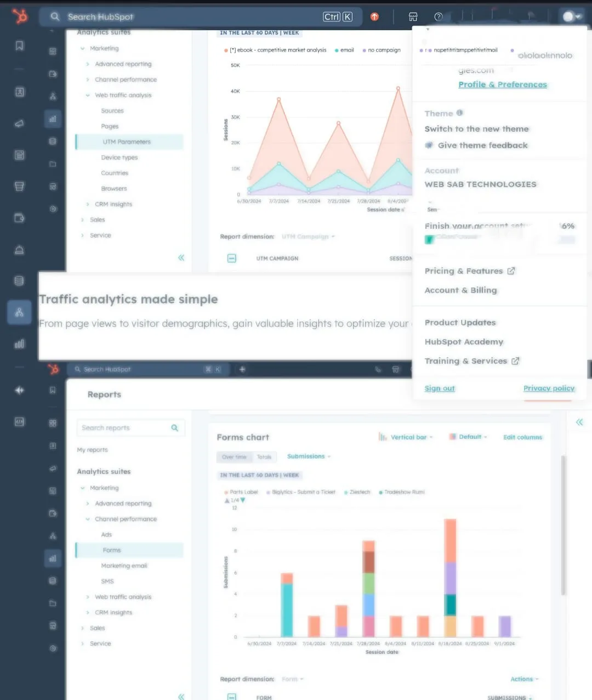The height and width of the screenshot is (700, 592).
Task: Collapse Web traffic analysis in the upper window's tree
Action: point(88,95)
